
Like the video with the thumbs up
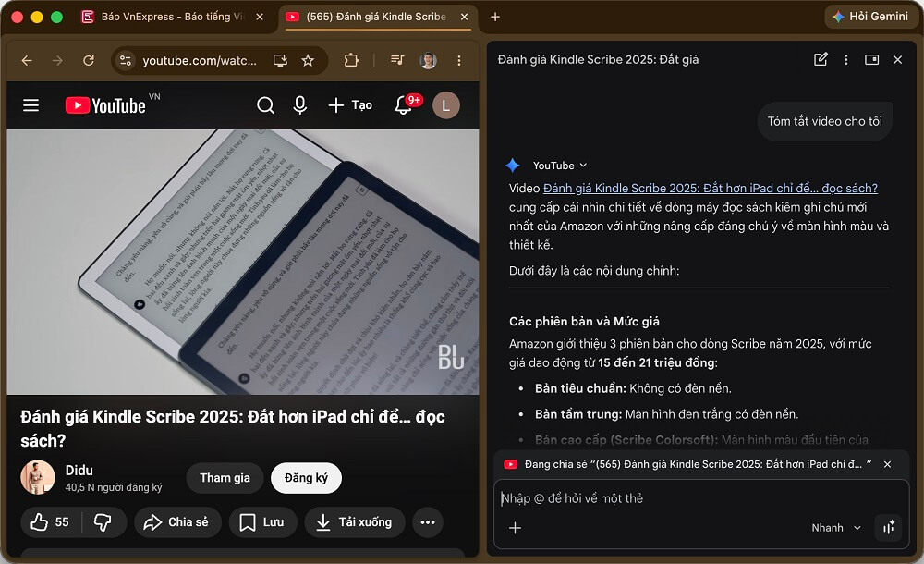(x=41, y=522)
